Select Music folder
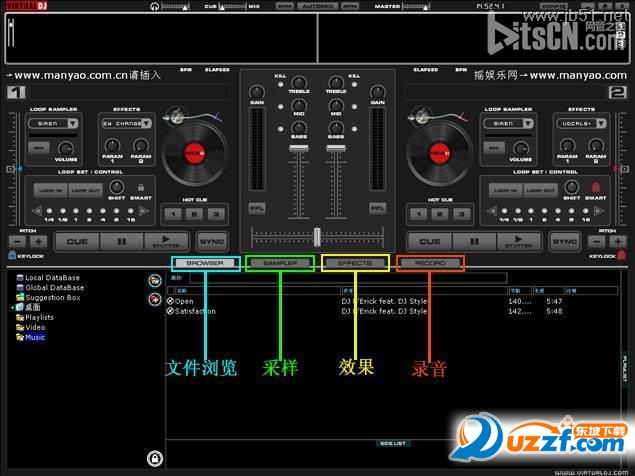 click(x=31, y=337)
